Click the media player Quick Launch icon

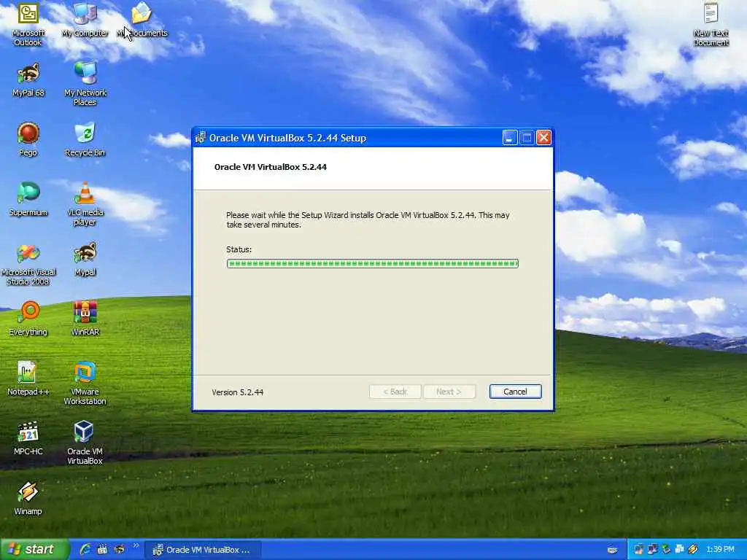point(102,550)
